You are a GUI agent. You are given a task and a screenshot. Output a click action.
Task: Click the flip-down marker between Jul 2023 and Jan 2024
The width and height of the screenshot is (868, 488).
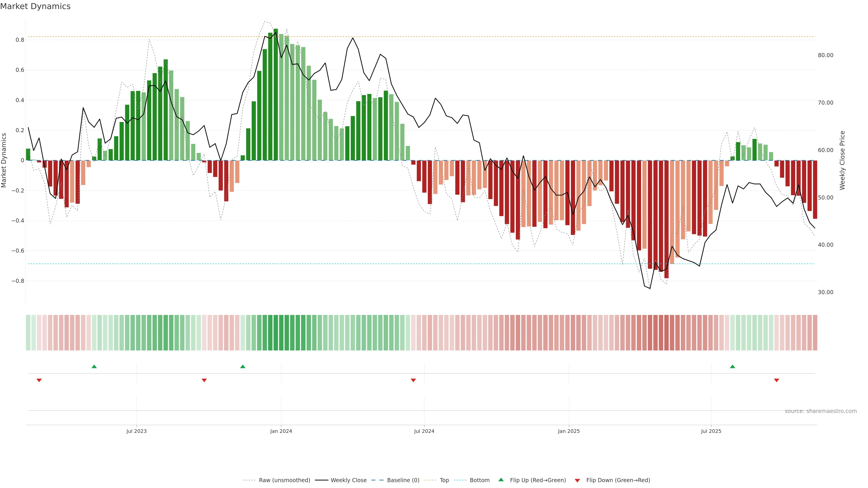pos(204,380)
